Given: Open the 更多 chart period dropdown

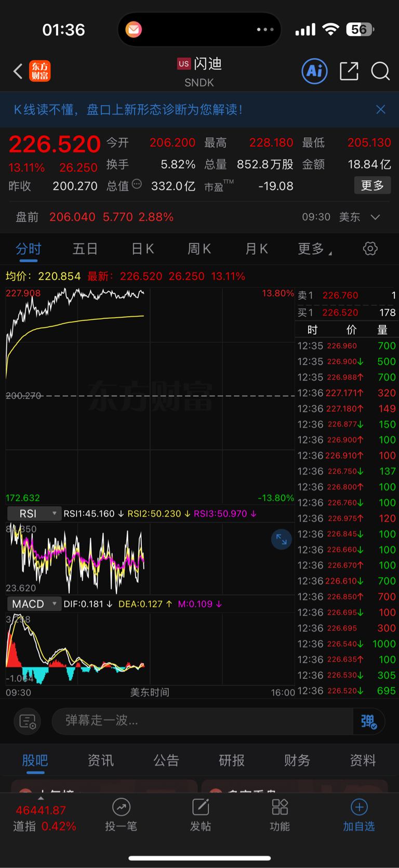Looking at the screenshot, I should 315,249.
